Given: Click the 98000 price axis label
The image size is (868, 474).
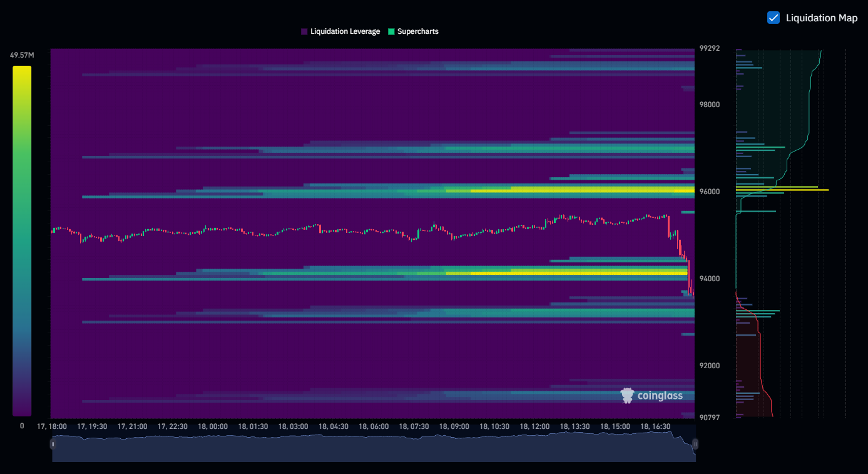Looking at the screenshot, I should pyautogui.click(x=709, y=105).
